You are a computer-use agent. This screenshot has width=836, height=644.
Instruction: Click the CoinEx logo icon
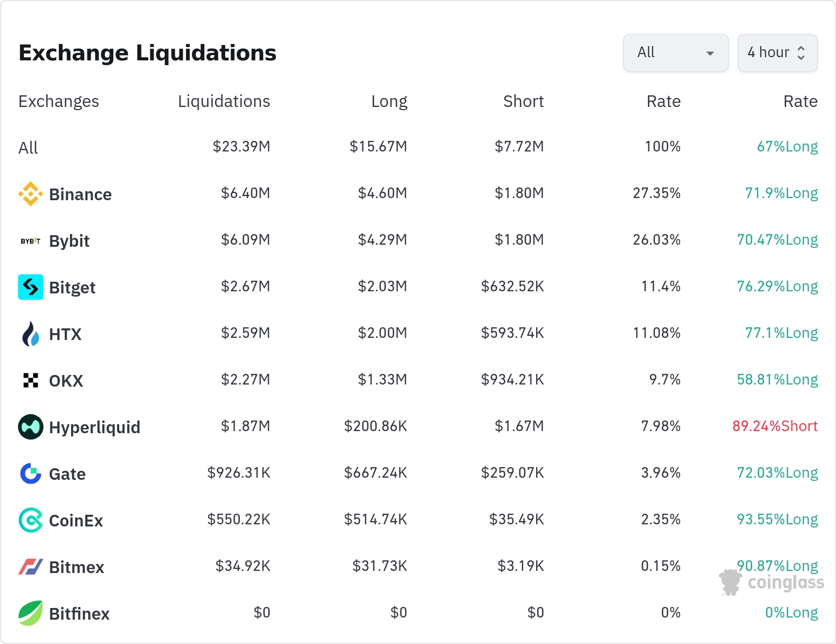30,520
